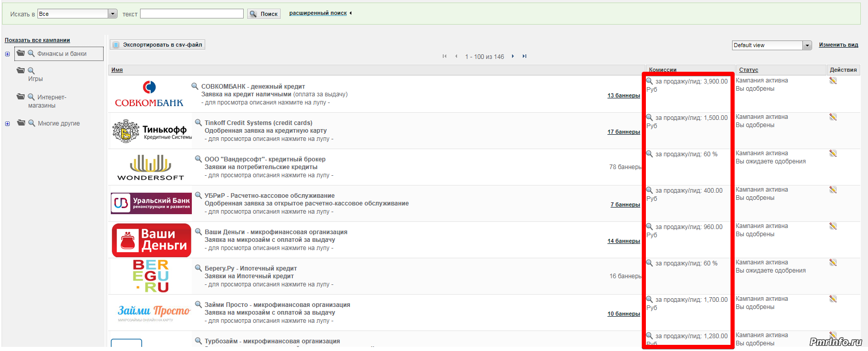Open the Default view dropdown
This screenshot has width=868, height=351.
807,46
